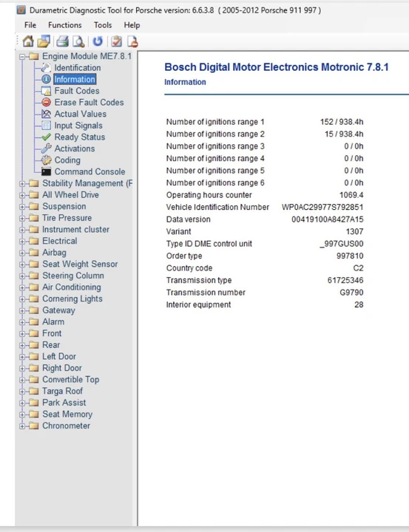Expand the Convertible Top folder

(x=22, y=380)
